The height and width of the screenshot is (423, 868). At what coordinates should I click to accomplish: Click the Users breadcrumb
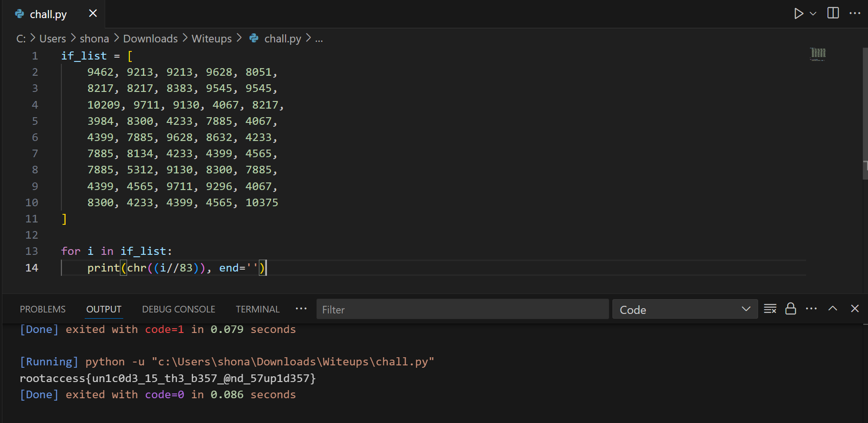(53, 39)
